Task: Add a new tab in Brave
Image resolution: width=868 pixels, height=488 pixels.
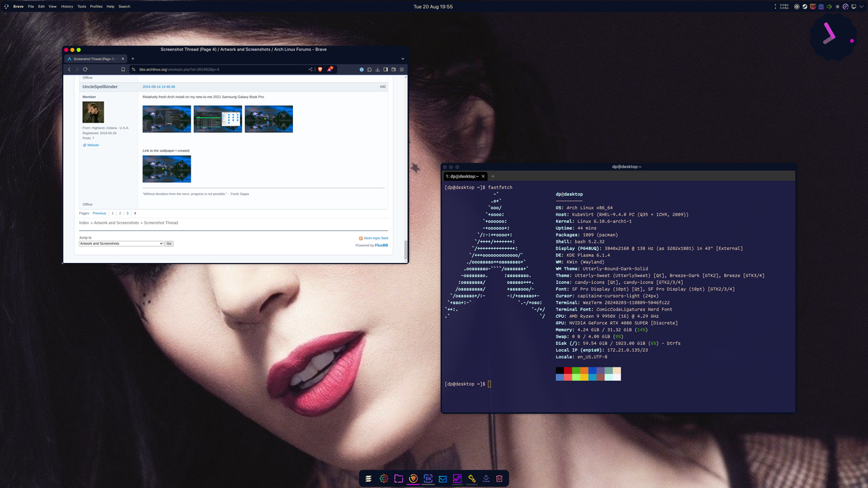Action: click(x=133, y=59)
